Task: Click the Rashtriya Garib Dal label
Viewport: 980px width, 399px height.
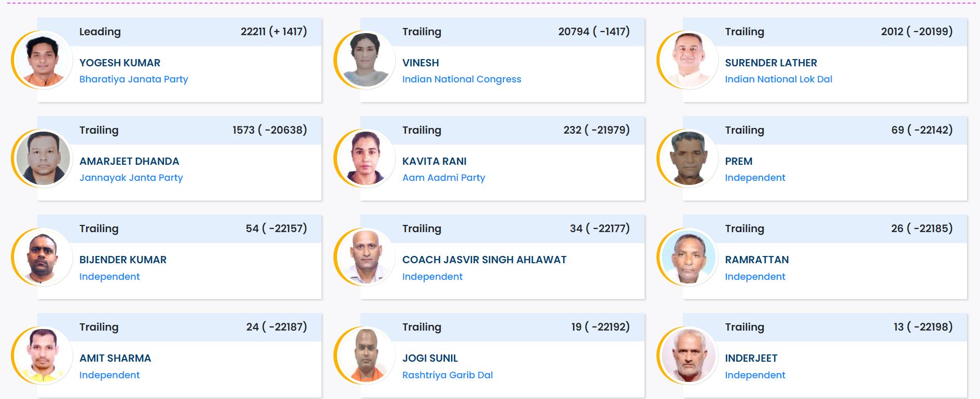Action: [447, 375]
